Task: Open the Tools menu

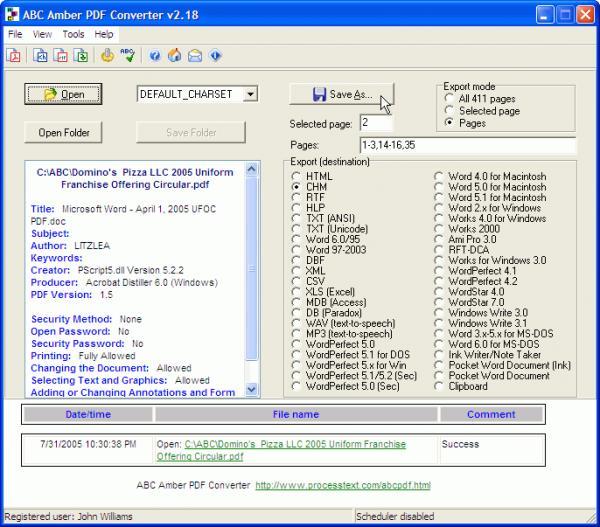Action: 73,34
